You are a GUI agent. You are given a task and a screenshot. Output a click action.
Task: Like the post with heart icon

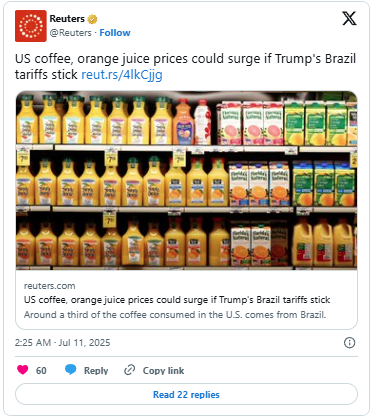(23, 370)
